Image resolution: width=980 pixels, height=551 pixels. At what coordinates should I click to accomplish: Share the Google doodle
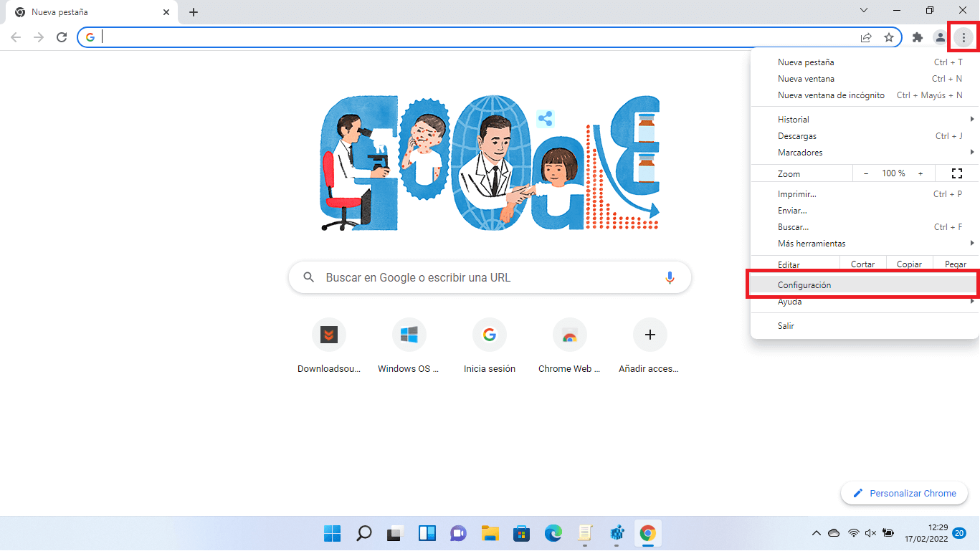545,118
